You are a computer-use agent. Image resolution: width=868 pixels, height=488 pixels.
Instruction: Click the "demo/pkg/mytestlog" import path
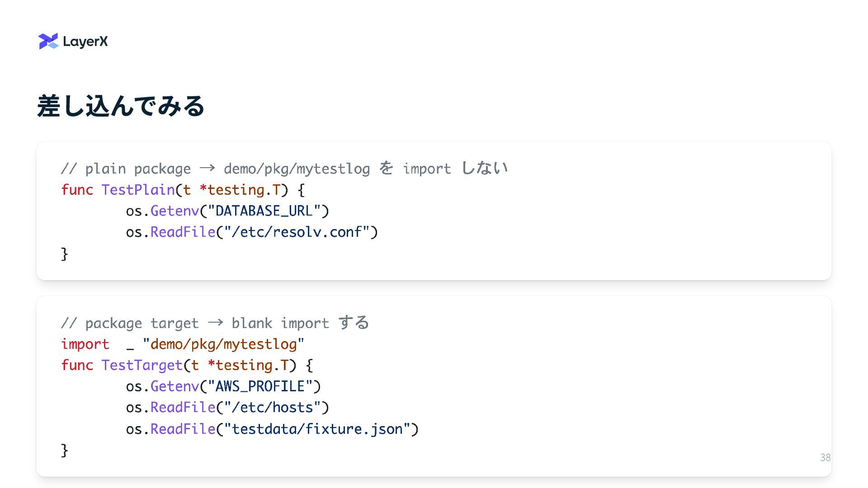tap(223, 344)
